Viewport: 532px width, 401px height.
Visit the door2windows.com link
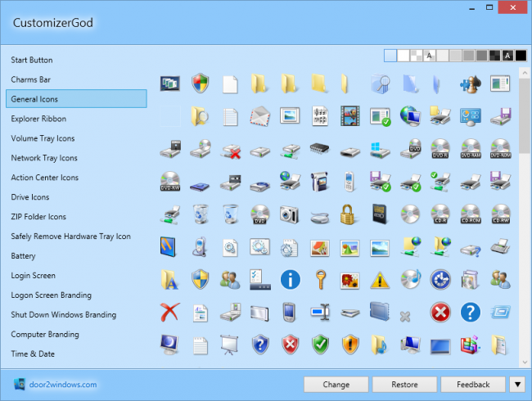point(63,385)
